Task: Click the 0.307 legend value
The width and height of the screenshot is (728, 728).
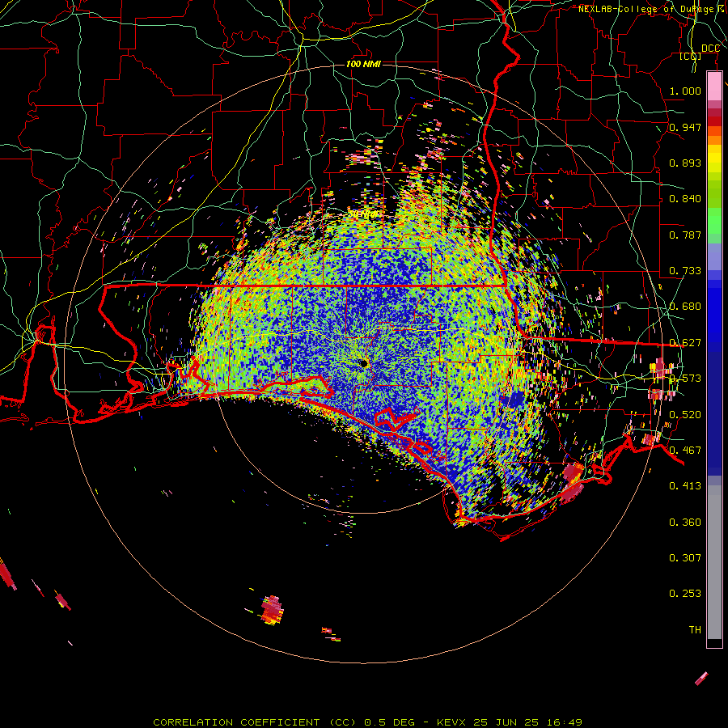Action: (x=685, y=558)
